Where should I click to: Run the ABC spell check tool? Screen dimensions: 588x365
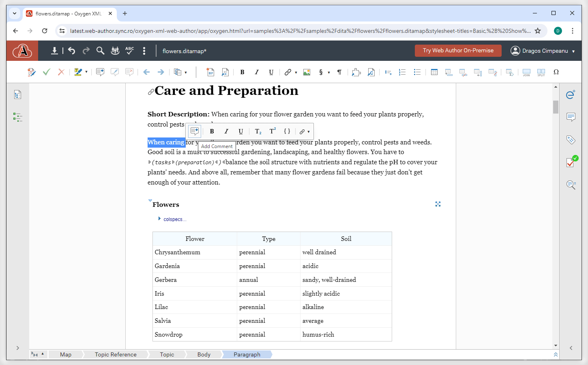129,51
